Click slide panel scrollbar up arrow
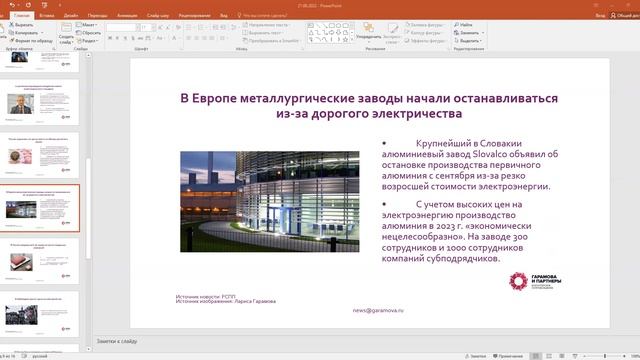 point(88,55)
